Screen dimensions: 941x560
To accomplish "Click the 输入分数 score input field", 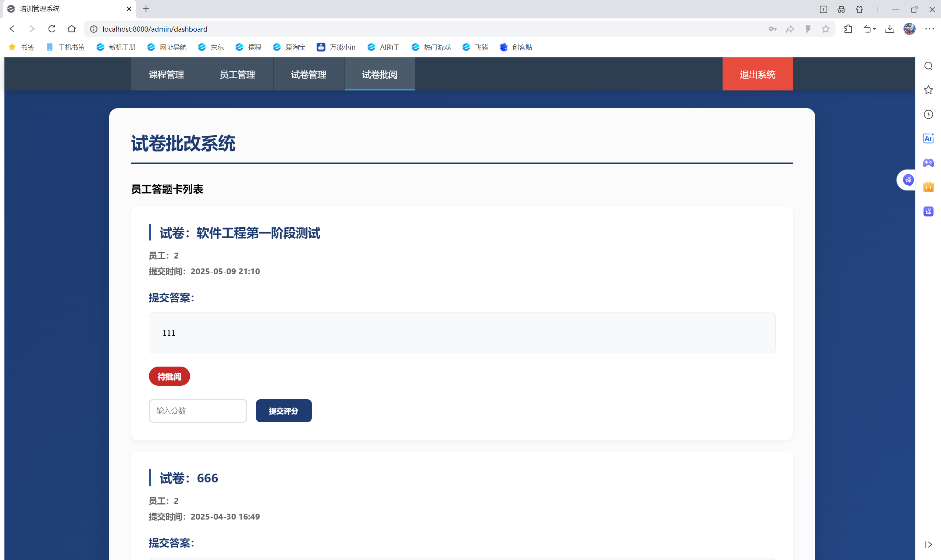I will (198, 411).
